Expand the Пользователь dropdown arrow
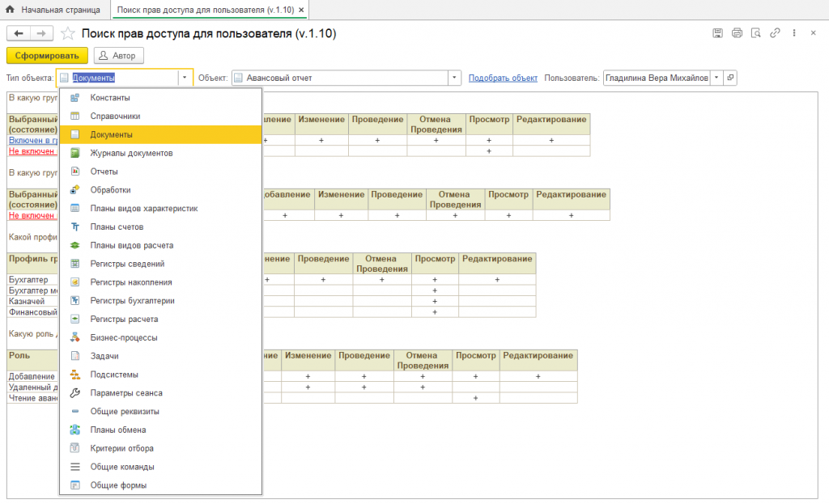The width and height of the screenshot is (829, 504). [716, 78]
